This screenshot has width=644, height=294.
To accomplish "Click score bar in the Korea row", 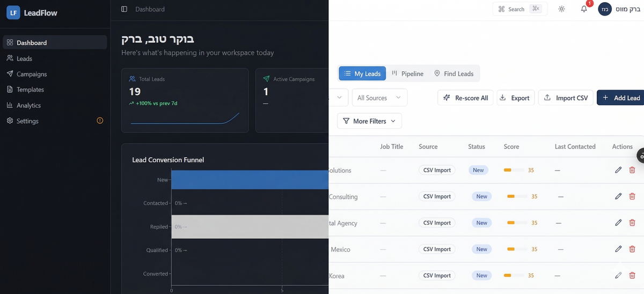I will (x=514, y=275).
